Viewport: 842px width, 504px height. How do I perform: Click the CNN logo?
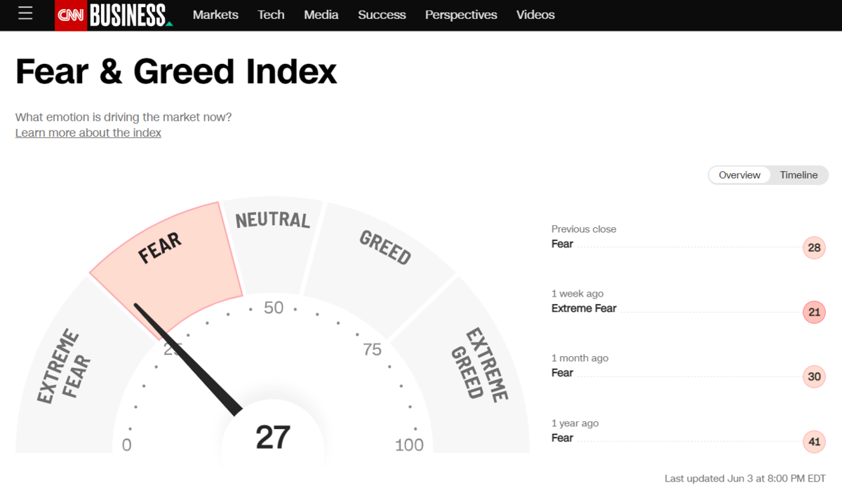coord(71,15)
